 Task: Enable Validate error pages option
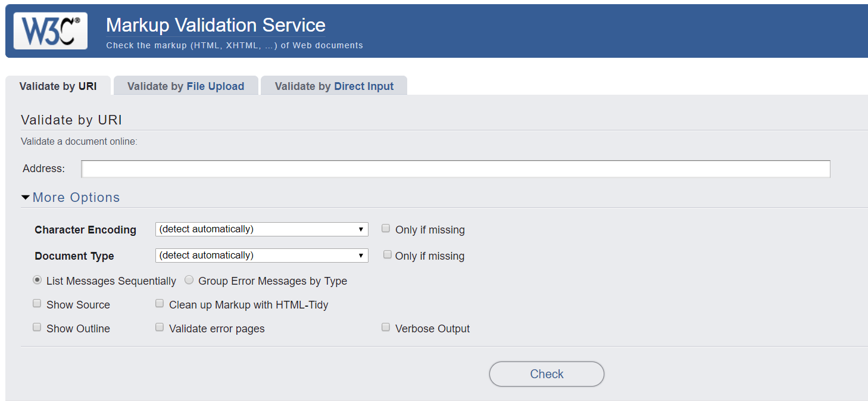tap(160, 327)
